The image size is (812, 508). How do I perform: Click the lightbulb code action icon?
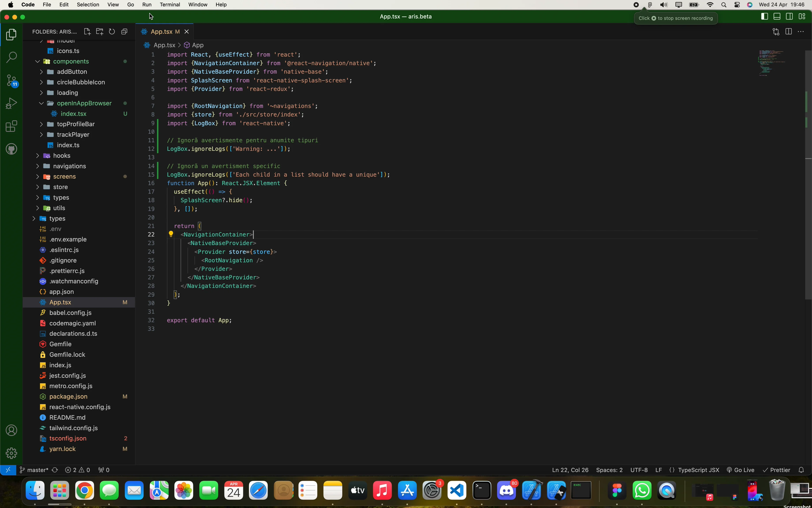pos(171,234)
